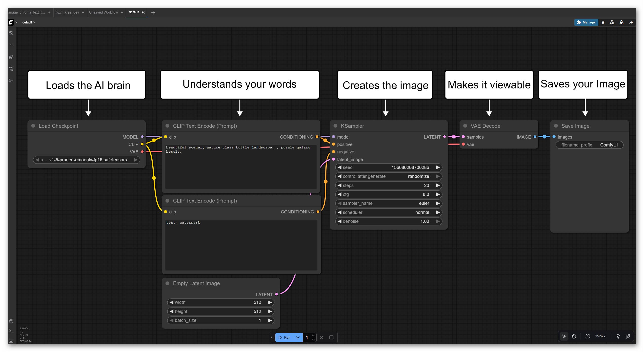Open the default workflow name dropdown
This screenshot has height=352, width=644.
point(29,22)
